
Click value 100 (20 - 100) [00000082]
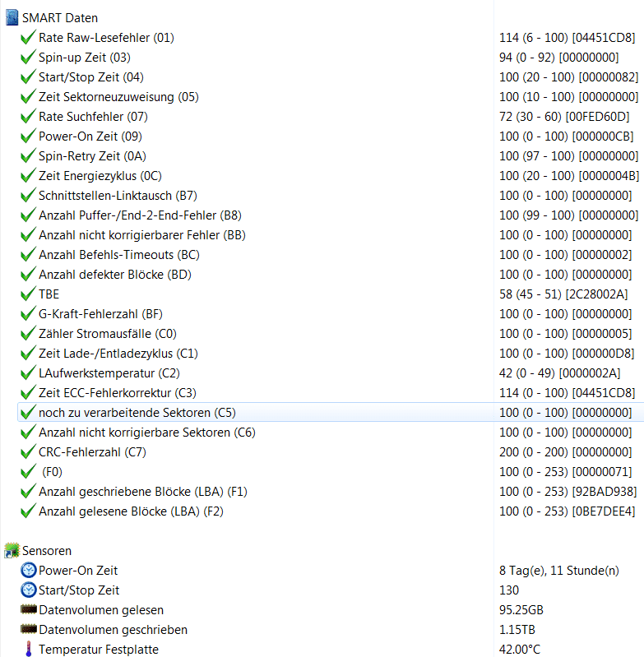[568, 76]
